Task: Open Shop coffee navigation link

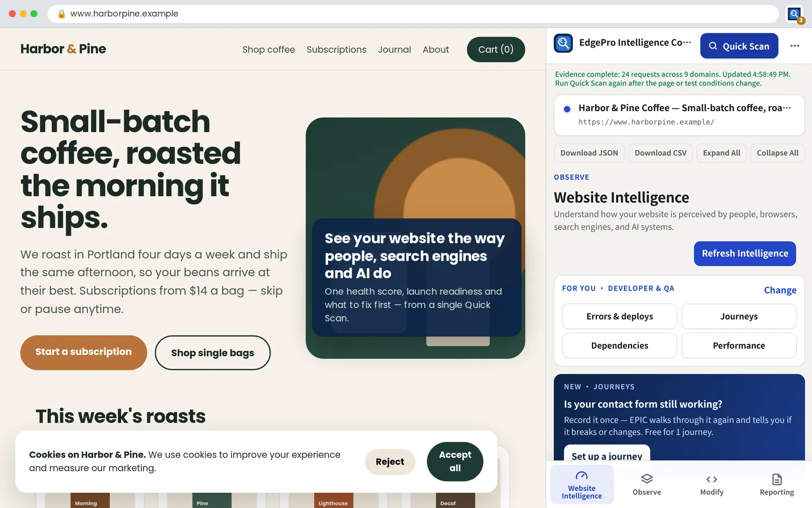Action: (x=268, y=49)
